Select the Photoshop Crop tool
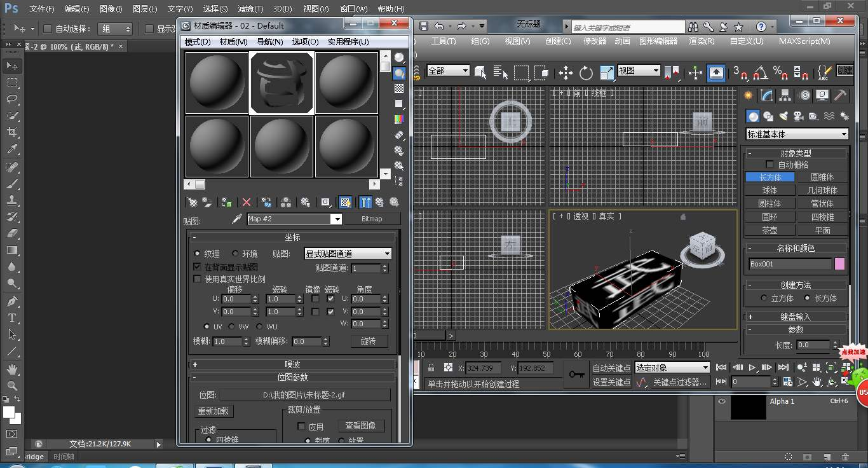Image resolution: width=868 pixels, height=468 pixels. pyautogui.click(x=12, y=132)
